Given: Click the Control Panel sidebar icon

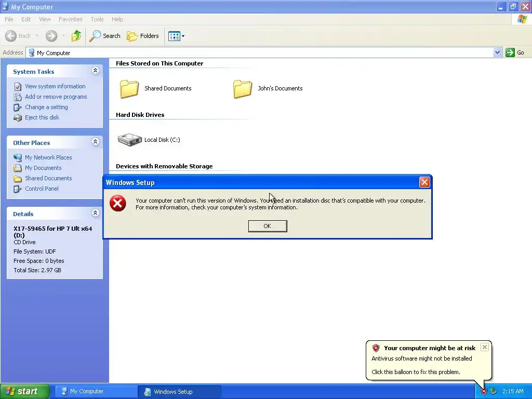Looking at the screenshot, I should tap(18, 189).
